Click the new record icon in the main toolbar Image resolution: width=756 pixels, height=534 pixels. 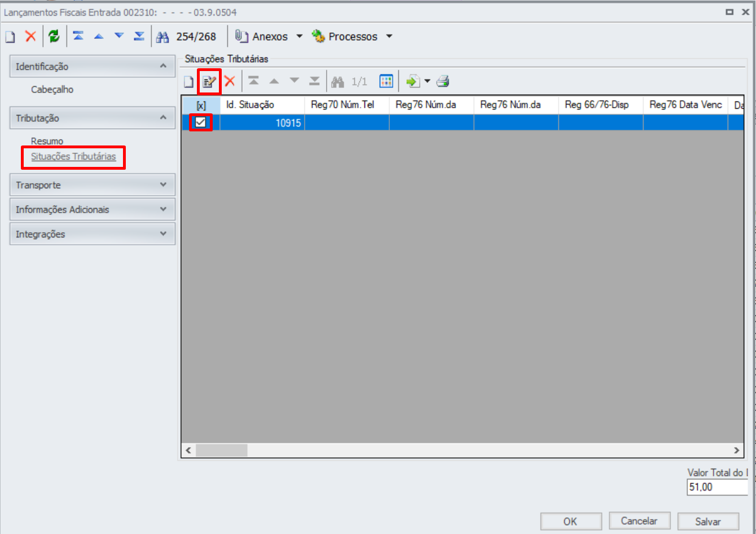(x=10, y=37)
